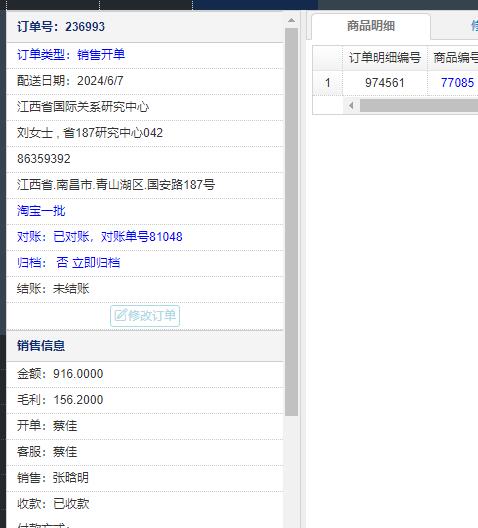The width and height of the screenshot is (478, 528).
Task: Click the pencil icon on 修改订单
Action: [x=120, y=316]
